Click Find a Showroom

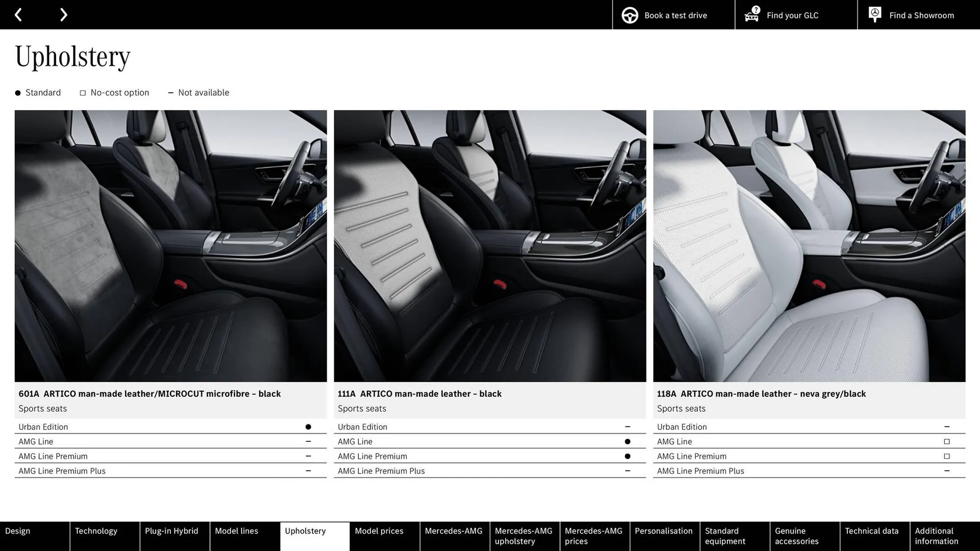pos(921,15)
